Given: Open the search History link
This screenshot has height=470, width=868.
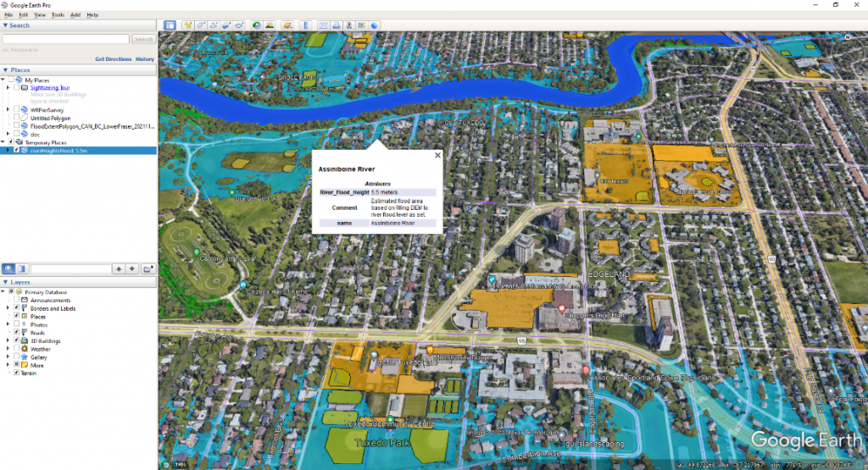Looking at the screenshot, I should click(x=145, y=58).
